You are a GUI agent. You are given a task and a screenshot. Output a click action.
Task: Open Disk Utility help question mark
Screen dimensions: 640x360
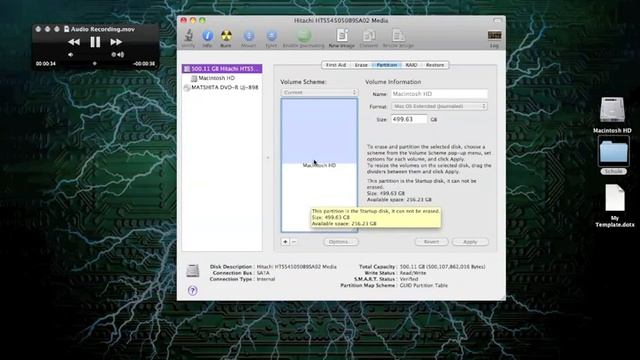[x=193, y=291]
